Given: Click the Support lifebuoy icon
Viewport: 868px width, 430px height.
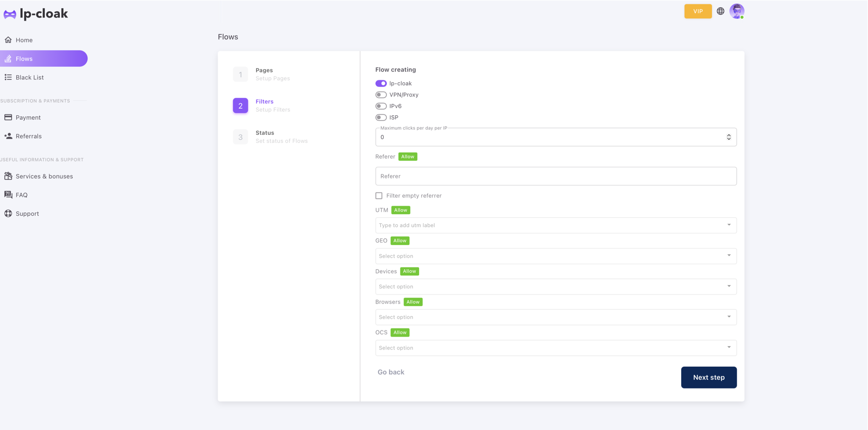Looking at the screenshot, I should tap(8, 213).
